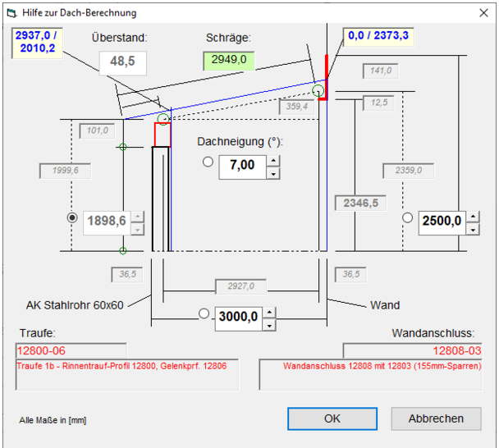Click the green circle marker at the eave
Screen dimensions: 499x448
[163, 119]
